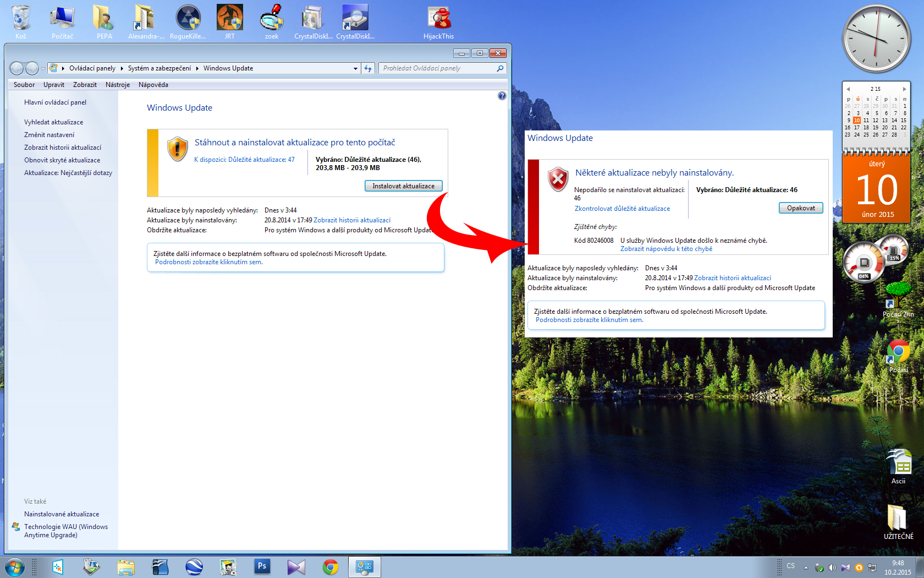This screenshot has width=924, height=578.
Task: Launch Photoshop from the taskbar
Action: (x=262, y=566)
